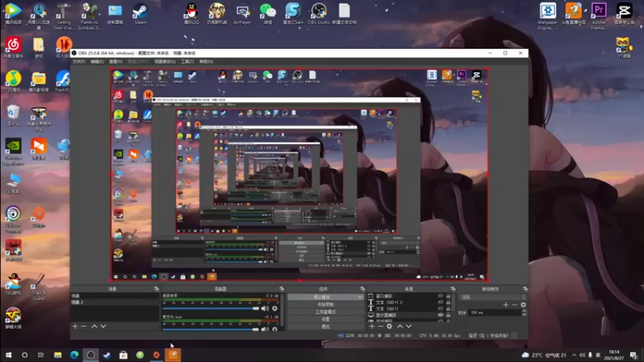Select the Steam desktop shortcut

140,14
